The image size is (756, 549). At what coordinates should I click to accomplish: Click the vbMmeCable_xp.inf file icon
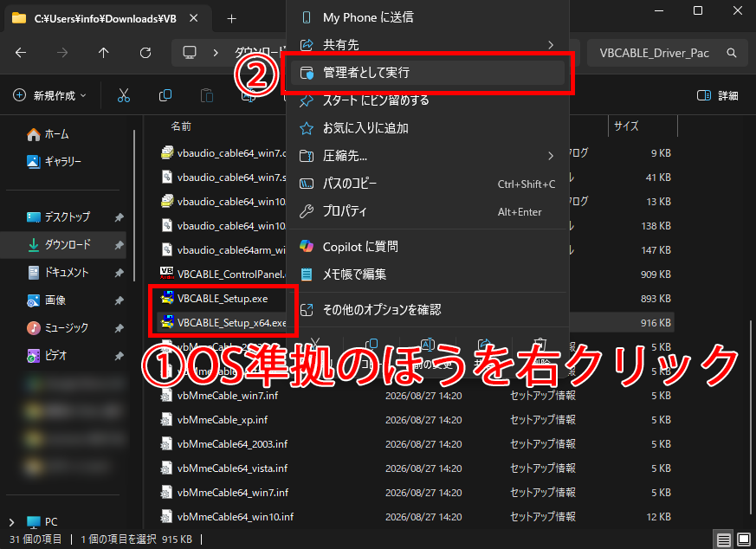click(166, 419)
